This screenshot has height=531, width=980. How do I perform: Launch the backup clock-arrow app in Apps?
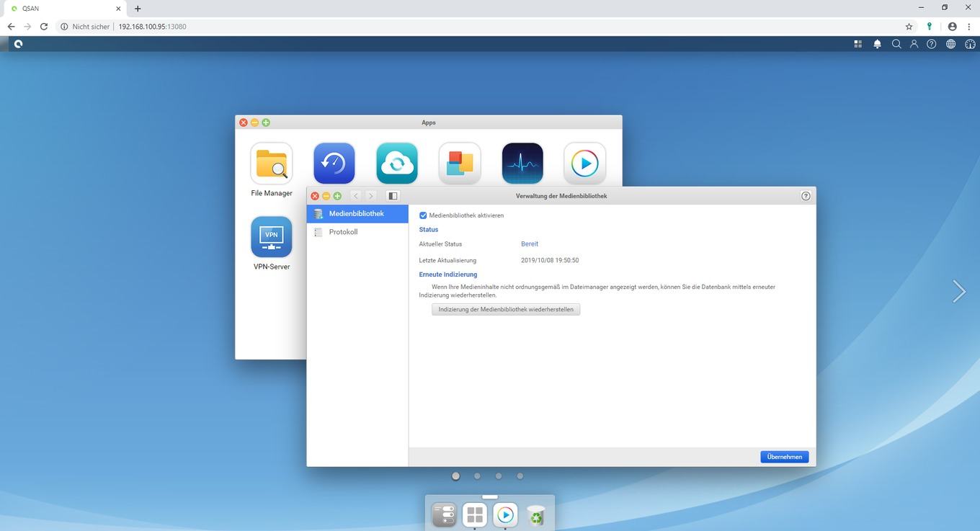[x=334, y=164]
